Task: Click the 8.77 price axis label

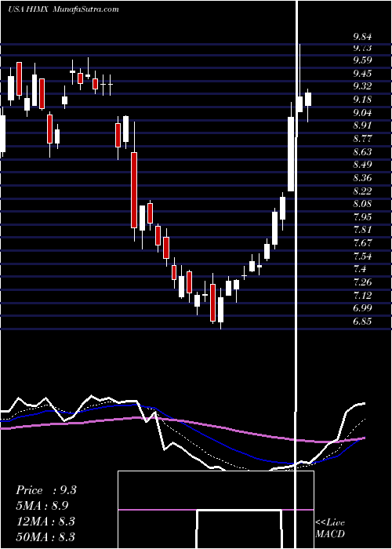Action: (362, 139)
